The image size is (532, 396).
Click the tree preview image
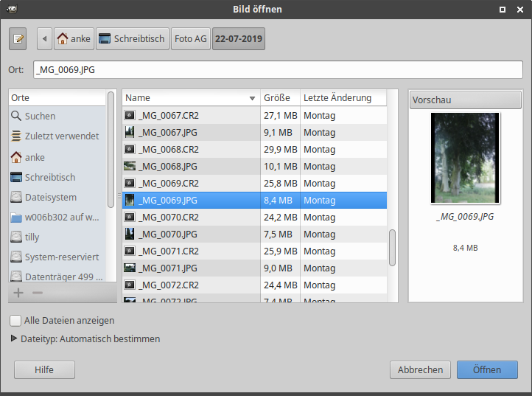click(465, 159)
